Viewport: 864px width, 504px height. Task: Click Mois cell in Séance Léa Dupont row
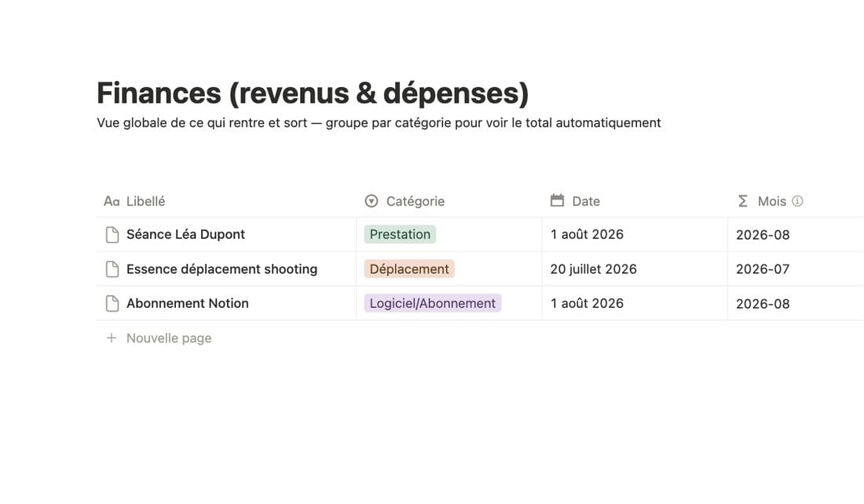click(x=796, y=234)
